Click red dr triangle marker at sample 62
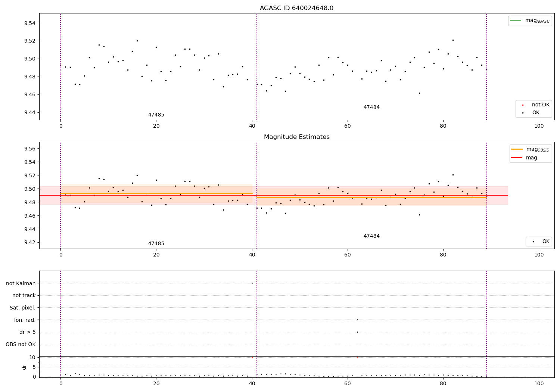 coord(357,358)
